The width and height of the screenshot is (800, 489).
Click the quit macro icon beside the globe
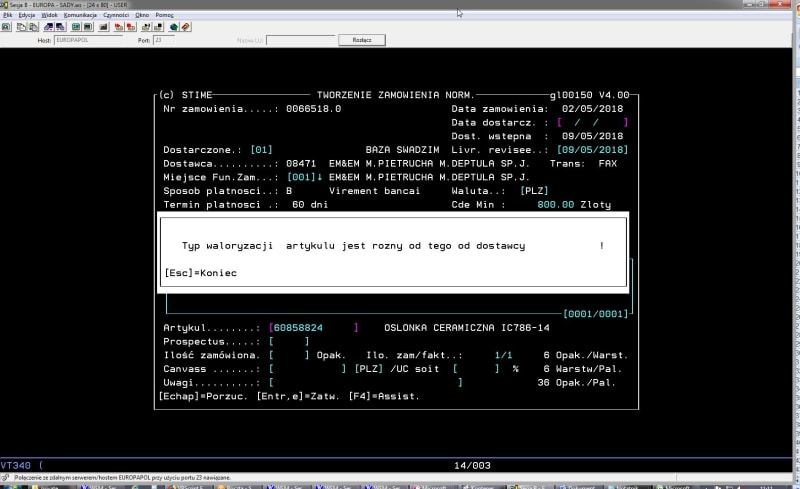point(158,27)
